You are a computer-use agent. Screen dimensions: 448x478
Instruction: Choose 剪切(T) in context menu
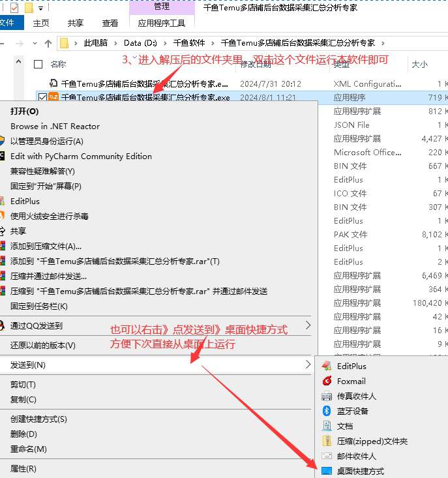click(23, 384)
